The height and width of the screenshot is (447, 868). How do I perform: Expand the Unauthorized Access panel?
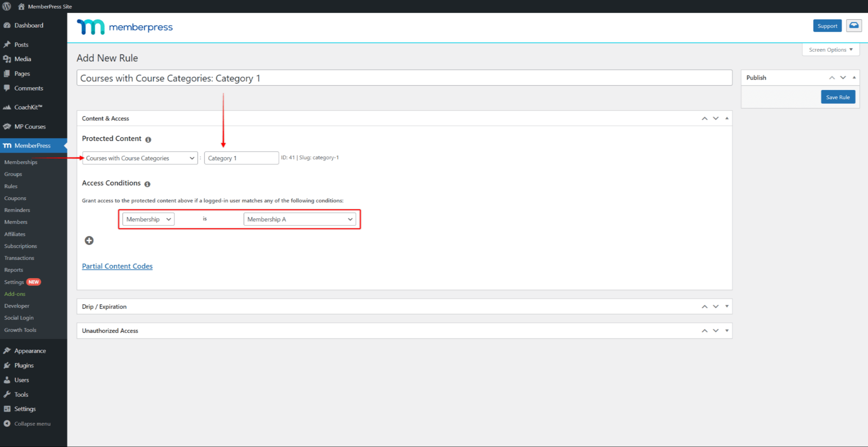(x=727, y=330)
